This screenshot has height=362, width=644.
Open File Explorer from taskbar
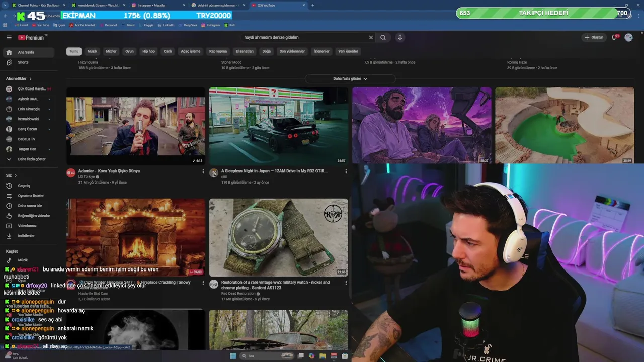coord(323,356)
